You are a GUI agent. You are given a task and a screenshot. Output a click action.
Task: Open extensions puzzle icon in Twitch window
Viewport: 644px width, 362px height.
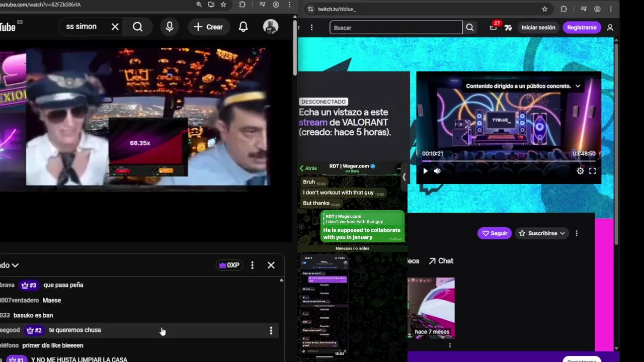(563, 9)
